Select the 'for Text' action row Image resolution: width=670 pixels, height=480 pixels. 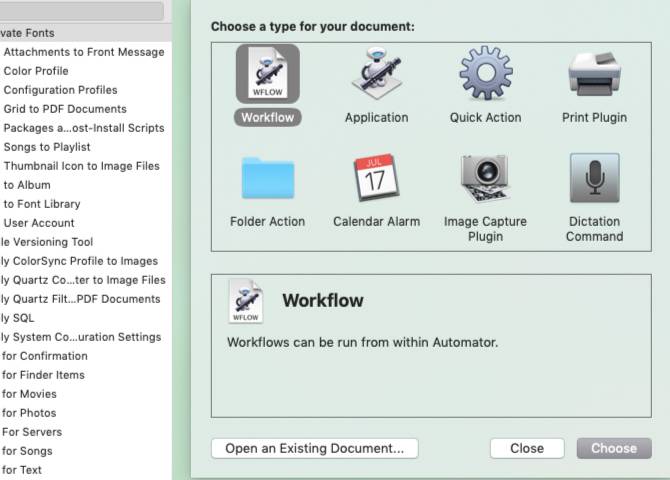[x=85, y=470]
